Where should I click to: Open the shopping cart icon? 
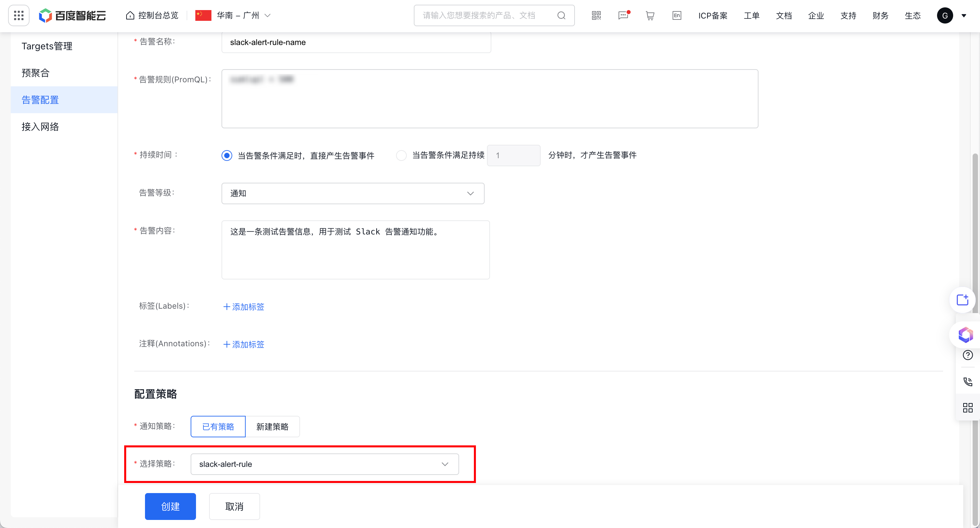(x=650, y=15)
